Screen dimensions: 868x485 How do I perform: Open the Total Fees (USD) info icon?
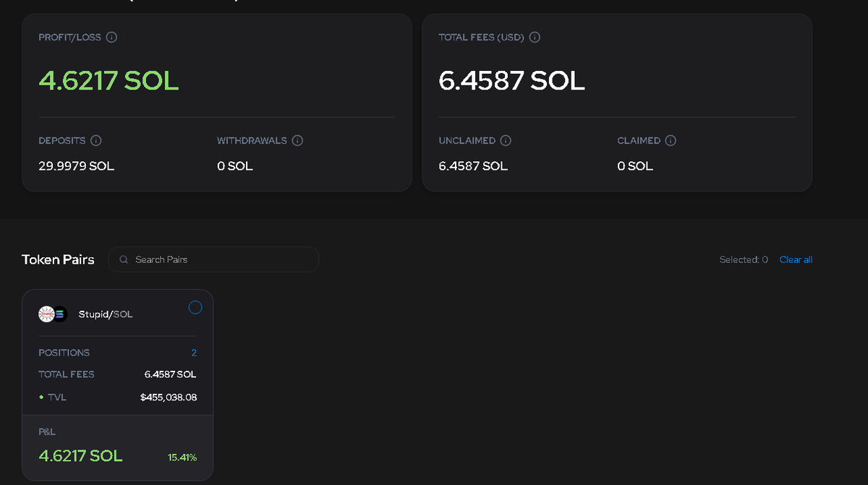[x=535, y=37]
